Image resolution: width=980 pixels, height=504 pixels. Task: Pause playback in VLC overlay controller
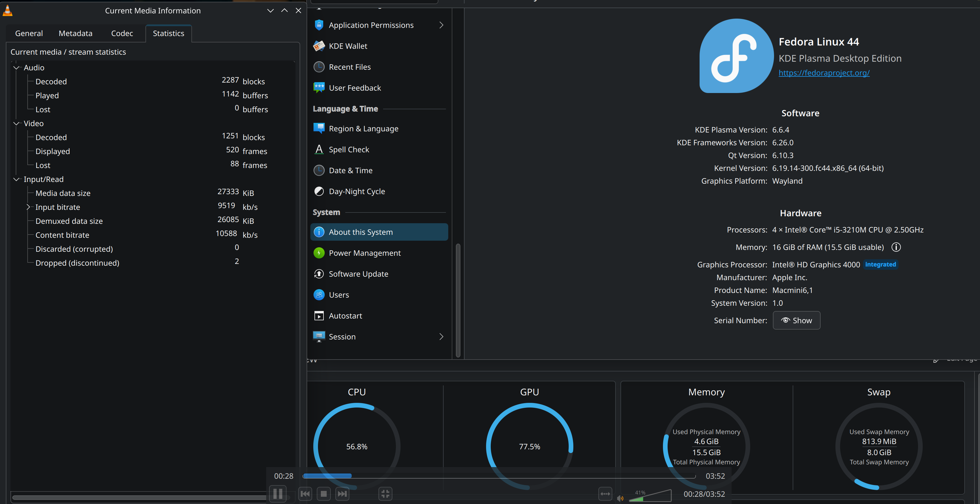pyautogui.click(x=278, y=494)
